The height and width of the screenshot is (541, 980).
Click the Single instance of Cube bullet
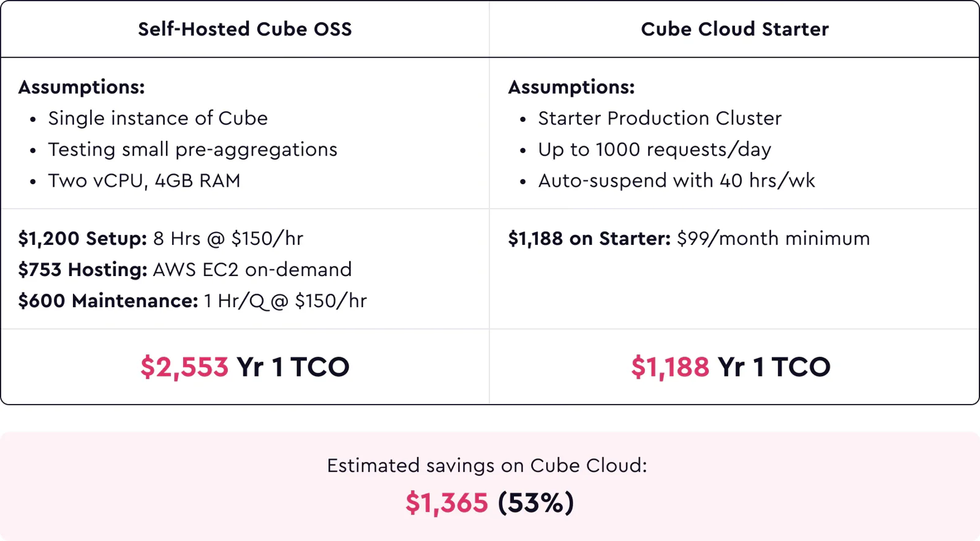(x=158, y=118)
